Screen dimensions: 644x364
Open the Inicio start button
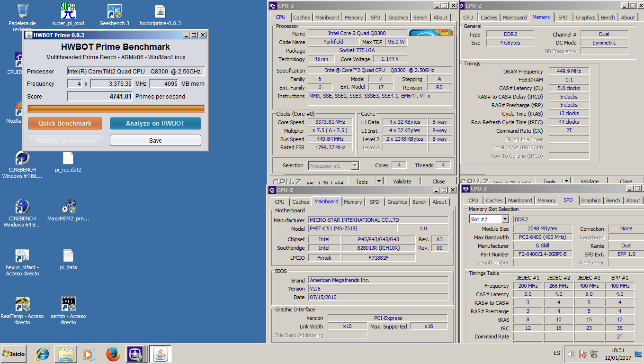[14, 354]
